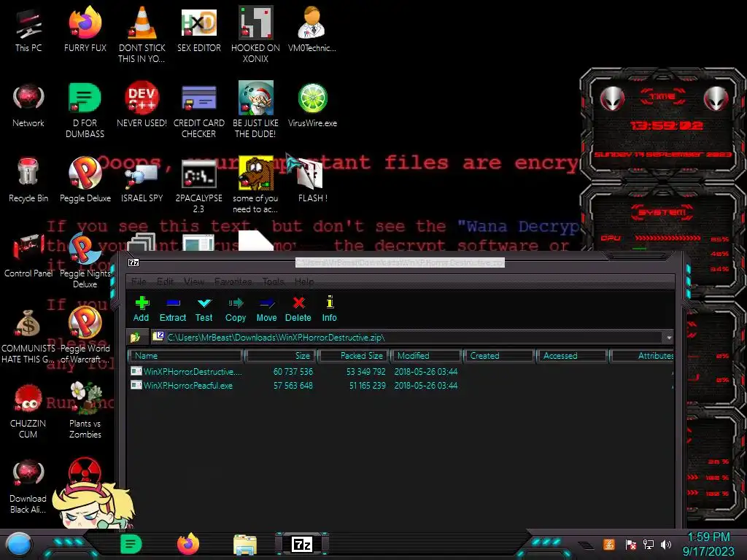Open the Peggle Nights Deluxe shortcut
747x560 pixels.
[x=85, y=261]
